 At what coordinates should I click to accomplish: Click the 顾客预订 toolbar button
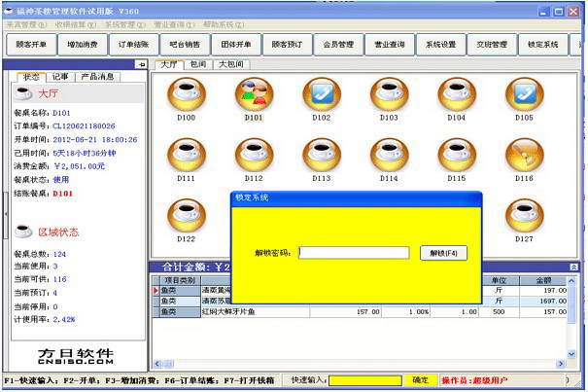288,45
